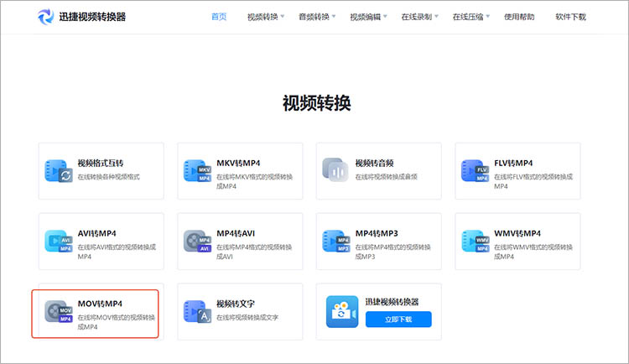Click the 迅捷视频转换器 download card title
The image size is (629, 364).
click(392, 302)
